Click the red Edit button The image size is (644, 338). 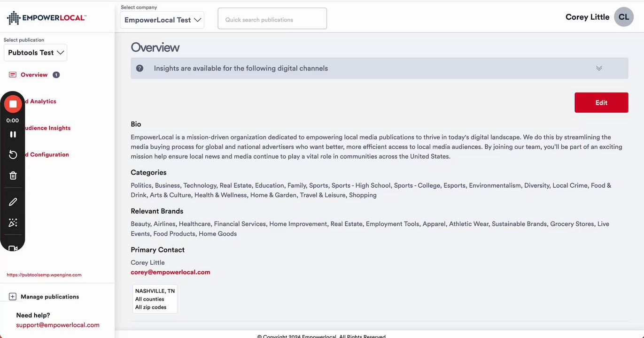click(601, 102)
